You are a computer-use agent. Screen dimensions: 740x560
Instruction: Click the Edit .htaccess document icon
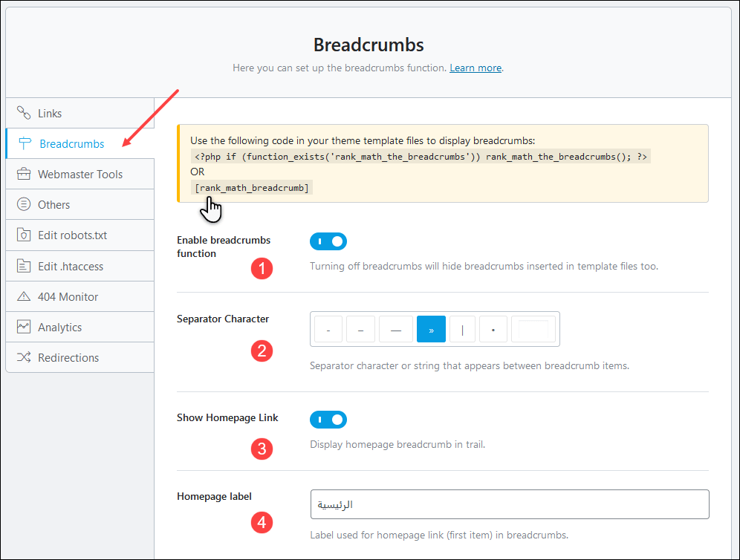pos(24,266)
